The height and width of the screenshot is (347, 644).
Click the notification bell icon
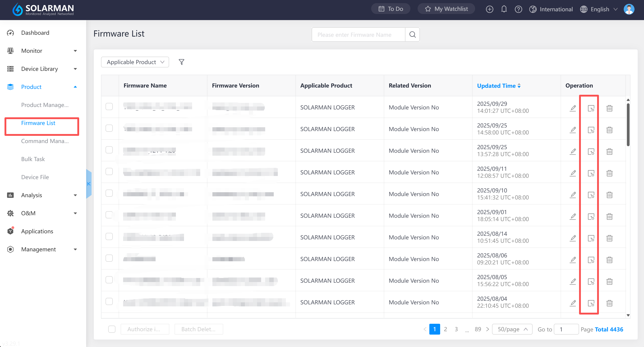coord(504,9)
